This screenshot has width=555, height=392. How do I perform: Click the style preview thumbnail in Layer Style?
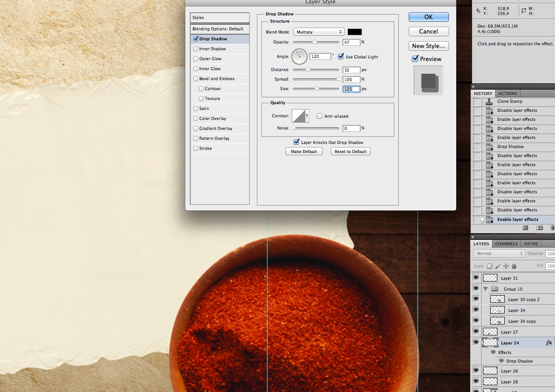[x=428, y=81]
